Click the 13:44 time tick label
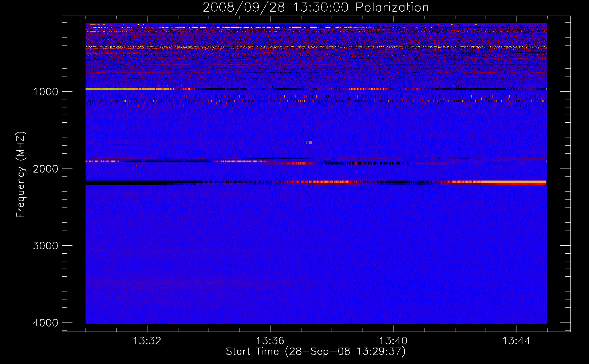 pos(517,341)
